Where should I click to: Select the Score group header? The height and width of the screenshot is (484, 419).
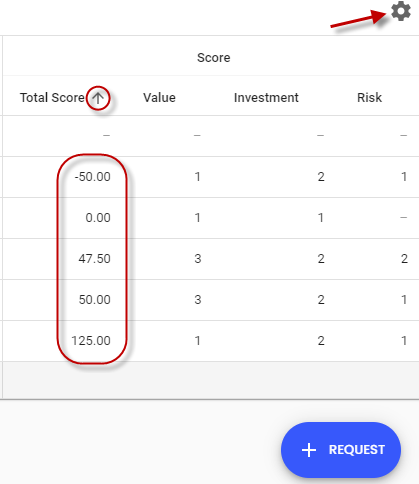click(x=214, y=58)
